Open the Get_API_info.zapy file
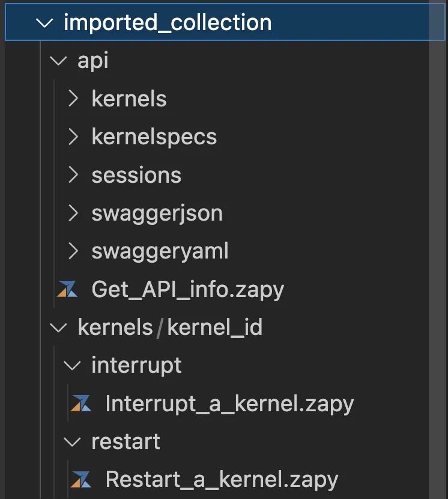This screenshot has width=448, height=499. [187, 290]
